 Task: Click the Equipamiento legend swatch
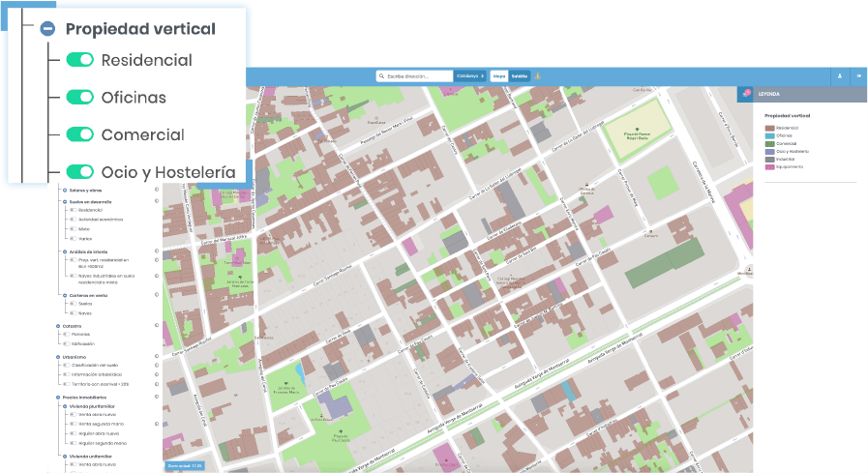769,166
